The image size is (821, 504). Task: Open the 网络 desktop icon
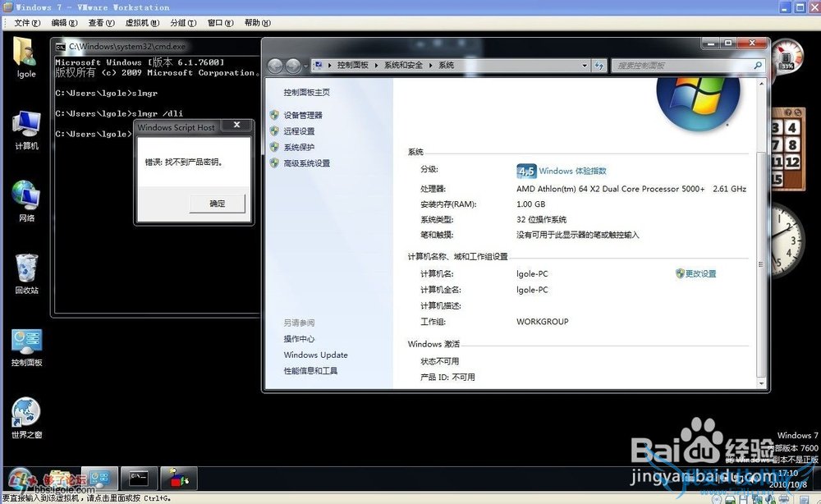26,201
